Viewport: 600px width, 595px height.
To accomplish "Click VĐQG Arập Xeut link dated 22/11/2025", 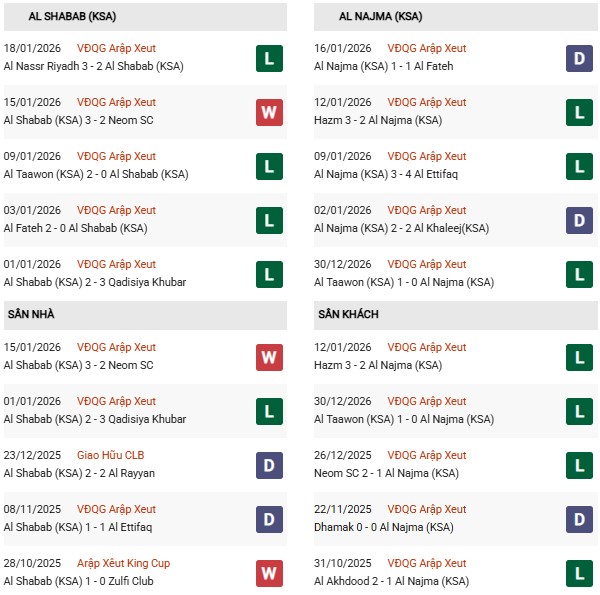I will click(426, 510).
